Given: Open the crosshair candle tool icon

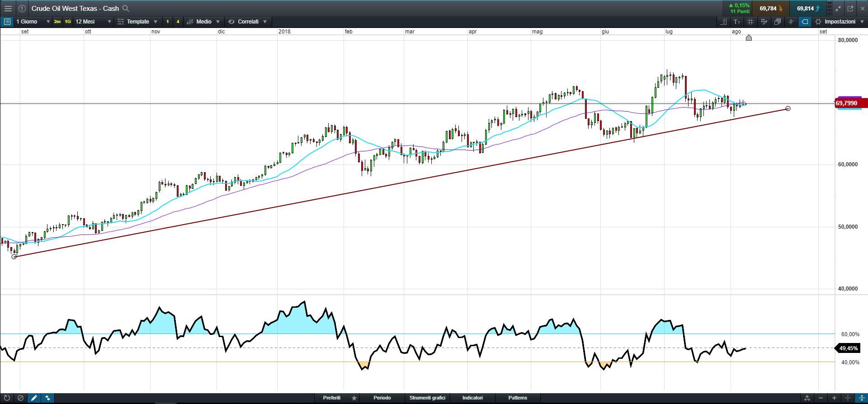Looking at the screenshot, I should (791, 22).
